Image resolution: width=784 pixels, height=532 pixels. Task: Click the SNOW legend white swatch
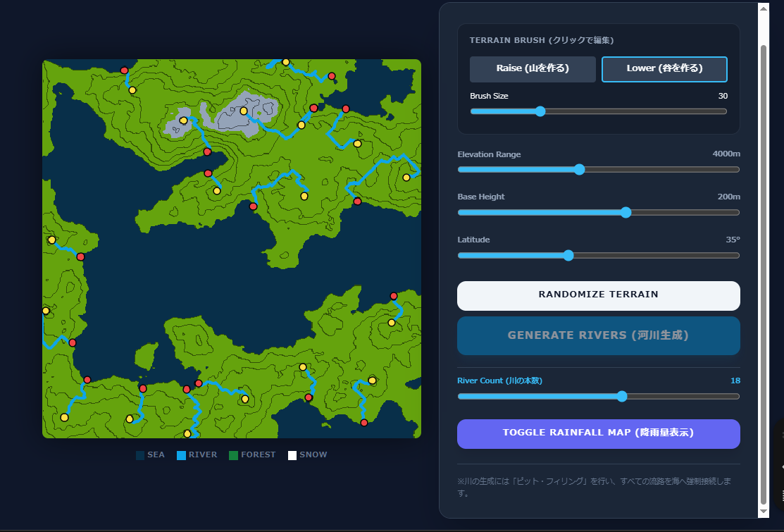point(292,455)
